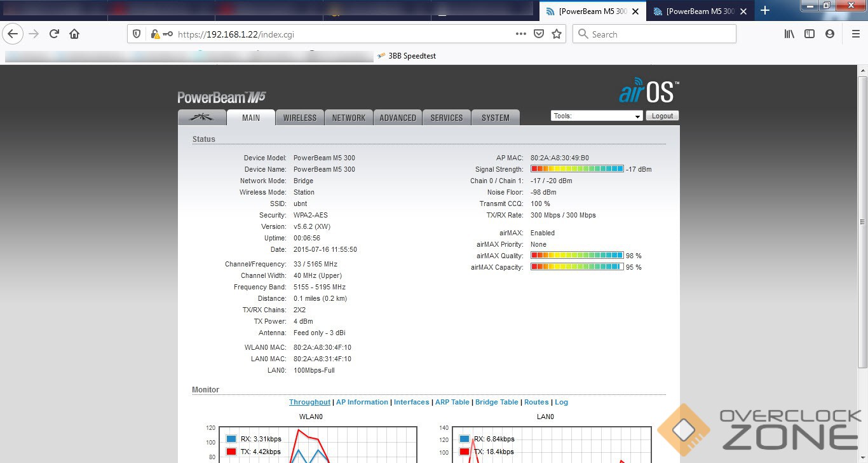Select the SERVICES tab
Viewport: 868px width, 463px height.
446,118
